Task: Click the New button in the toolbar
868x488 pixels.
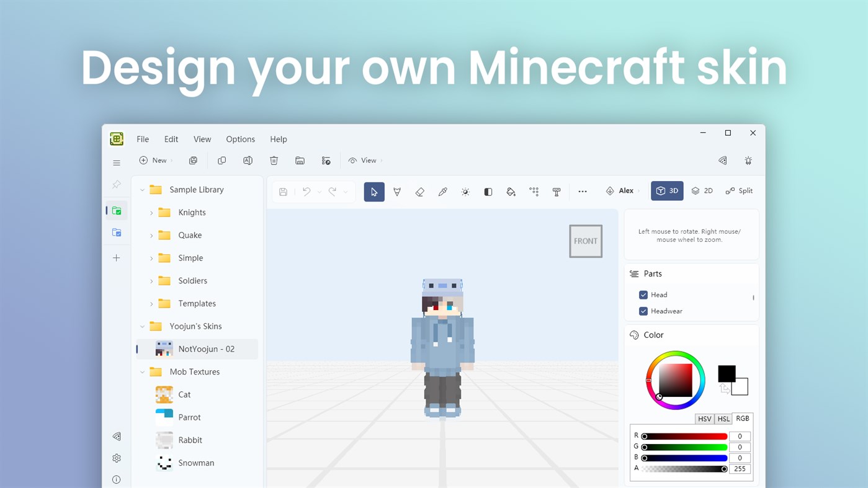Action: (x=156, y=161)
